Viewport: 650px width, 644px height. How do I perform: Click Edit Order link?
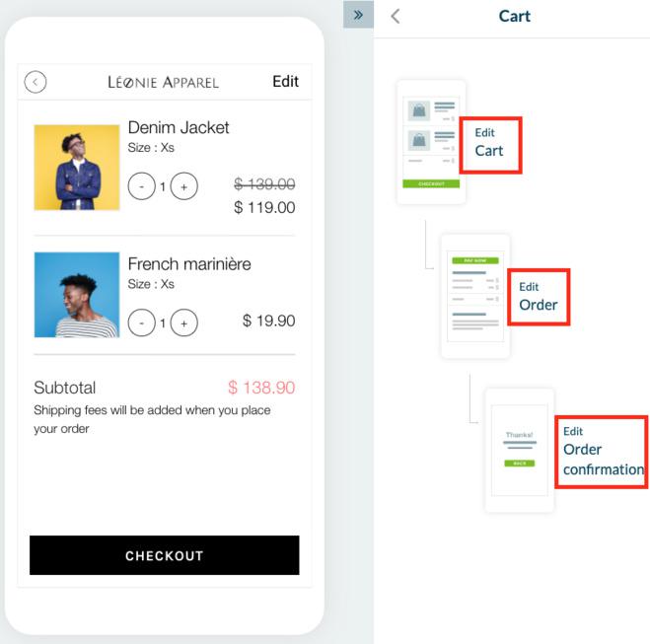click(539, 298)
